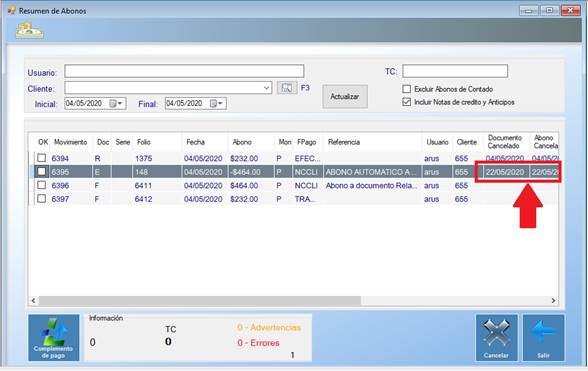The image size is (588, 371).
Task: Click the 0 - Errores label
Action: (258, 343)
